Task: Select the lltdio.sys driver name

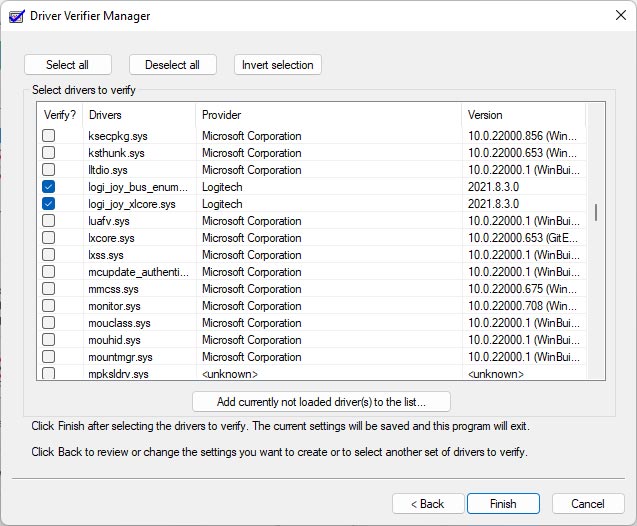Action: 108,170
